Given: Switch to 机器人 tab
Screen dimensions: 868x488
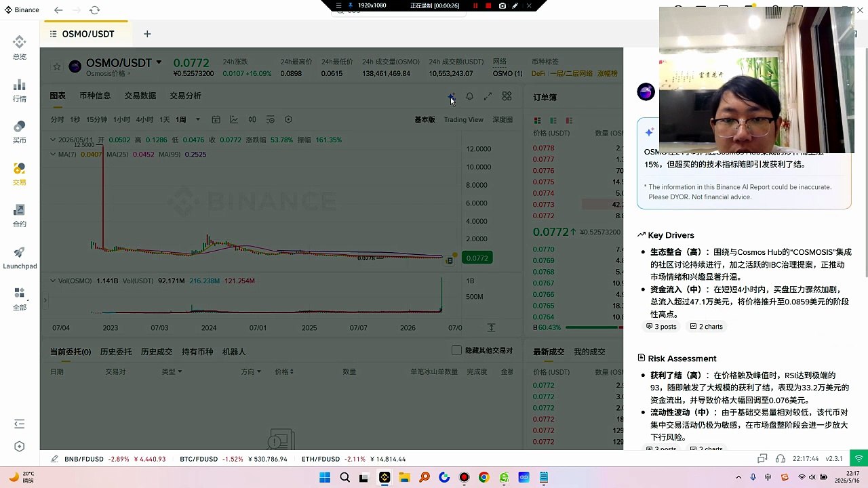Looking at the screenshot, I should pos(234,352).
